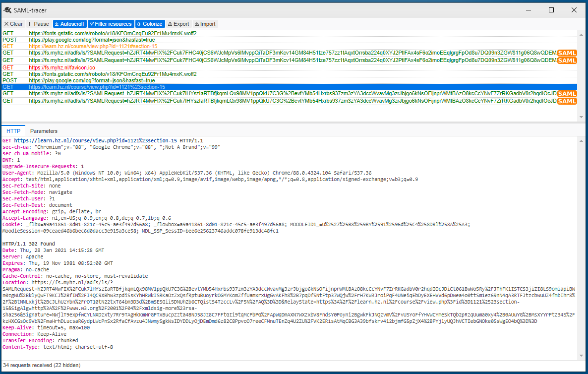Select the HTTP tab
The width and height of the screenshot is (588, 374).
[13, 131]
